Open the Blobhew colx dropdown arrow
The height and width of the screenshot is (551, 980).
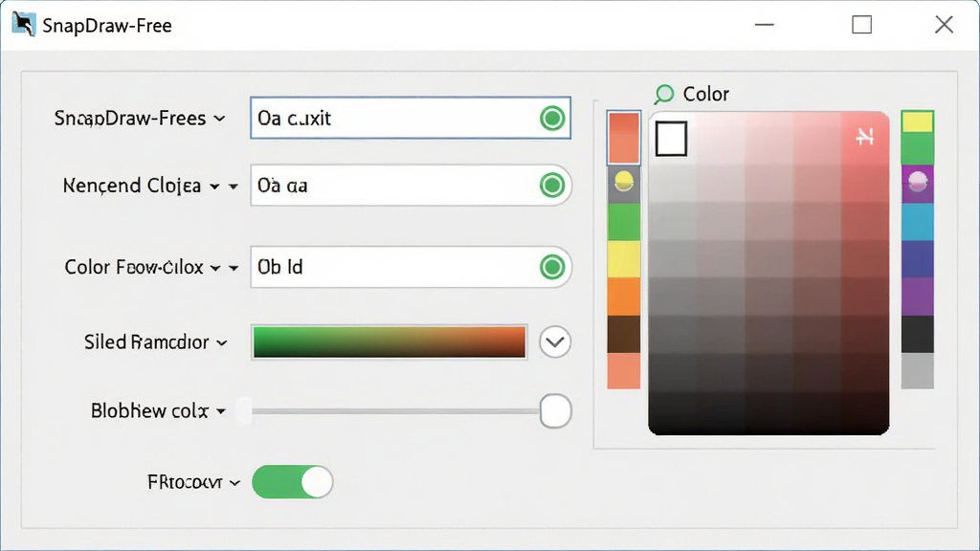[x=221, y=411]
